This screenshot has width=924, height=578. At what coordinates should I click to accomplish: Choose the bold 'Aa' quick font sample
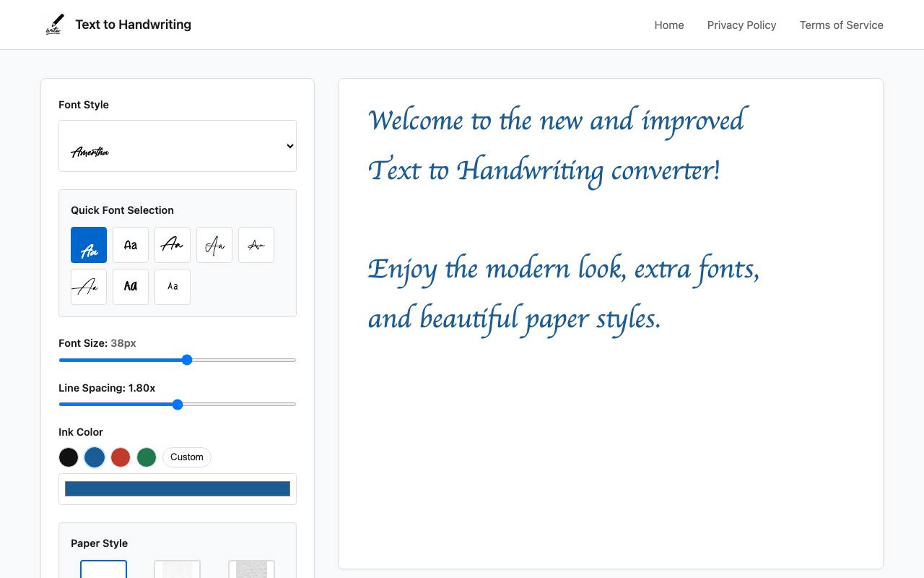131,287
